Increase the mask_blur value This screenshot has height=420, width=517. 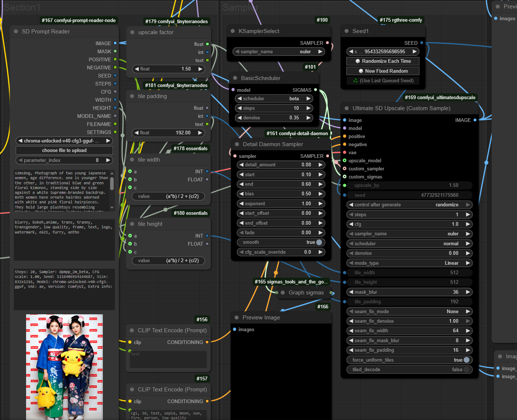point(468,292)
